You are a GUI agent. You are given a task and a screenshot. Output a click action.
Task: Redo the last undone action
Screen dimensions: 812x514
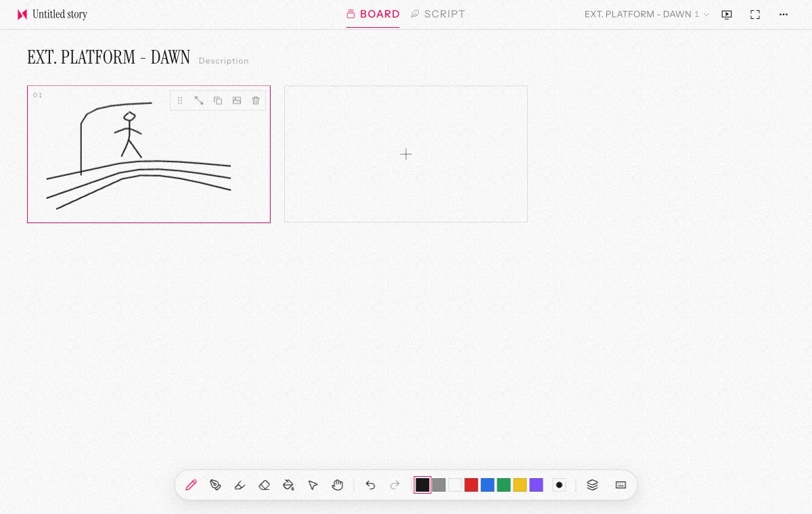pos(395,485)
